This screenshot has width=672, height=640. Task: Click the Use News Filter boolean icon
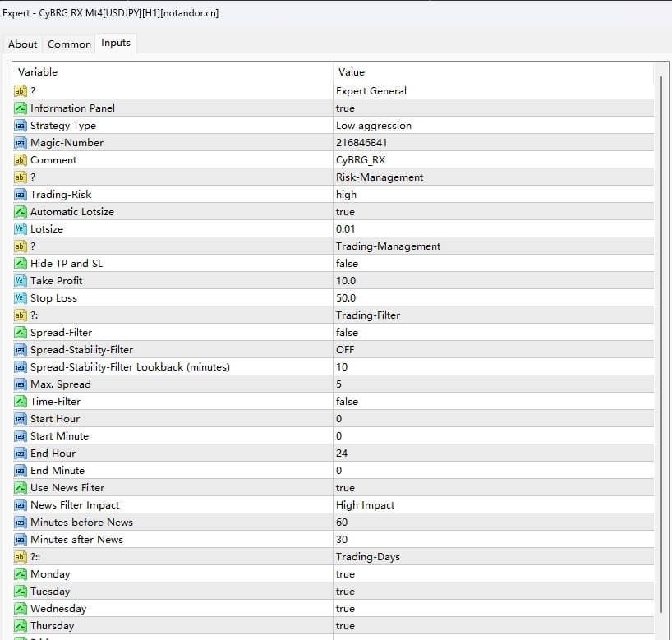coord(21,488)
